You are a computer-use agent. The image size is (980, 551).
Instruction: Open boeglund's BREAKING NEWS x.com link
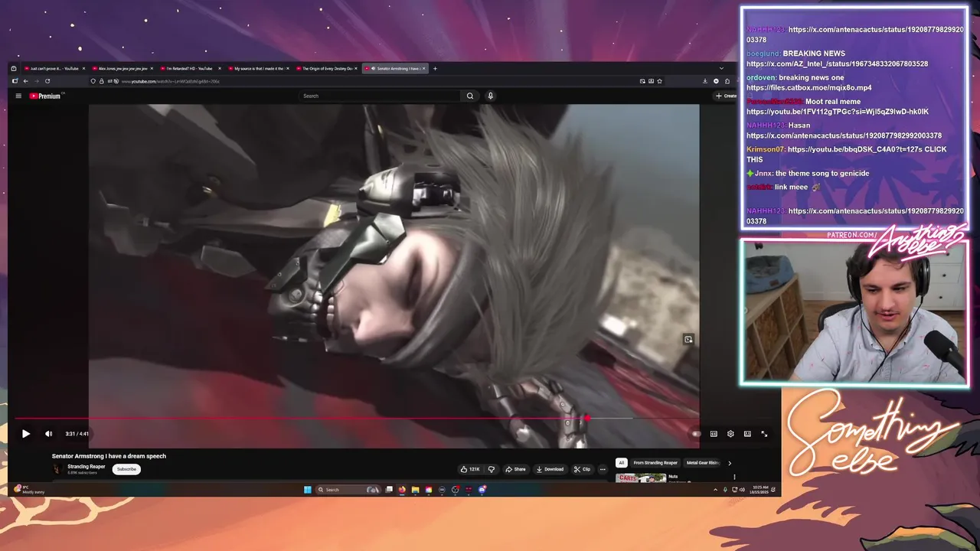(837, 64)
